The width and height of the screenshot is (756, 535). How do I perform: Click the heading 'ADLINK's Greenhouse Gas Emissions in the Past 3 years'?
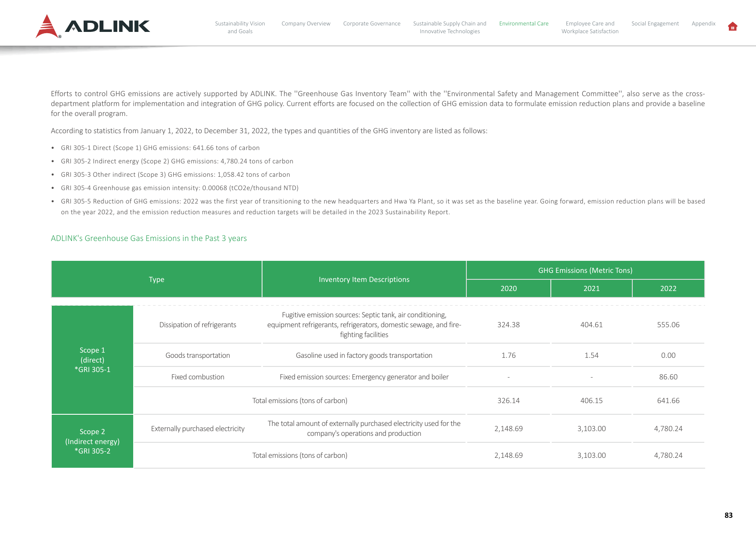[149, 238]
